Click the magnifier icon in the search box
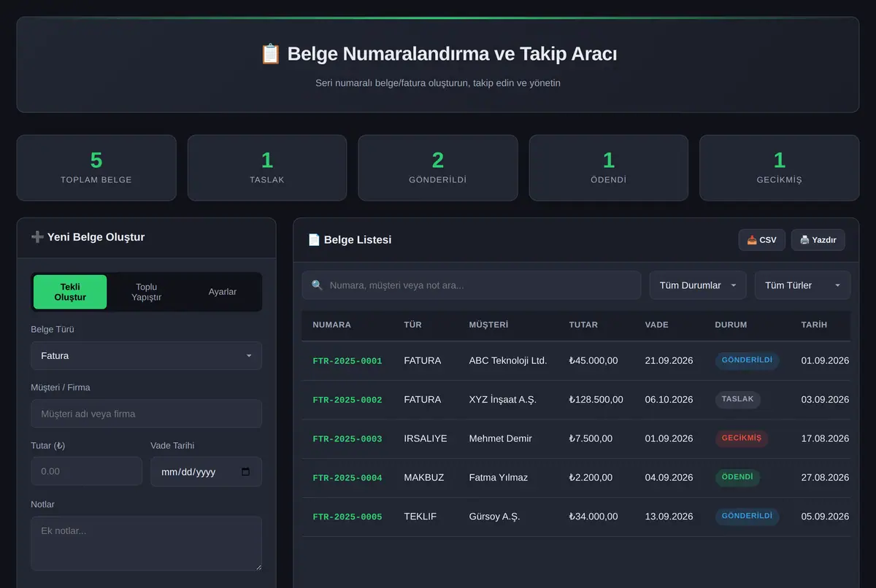 pyautogui.click(x=317, y=285)
